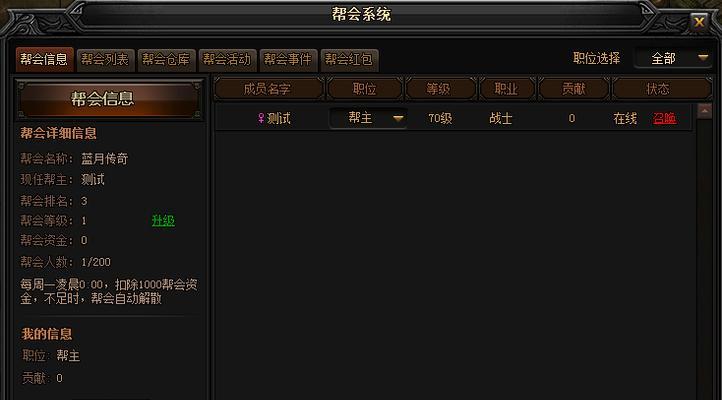Screen dimensions: 722x400
Task: Click the 职业 column header
Action: 507,89
